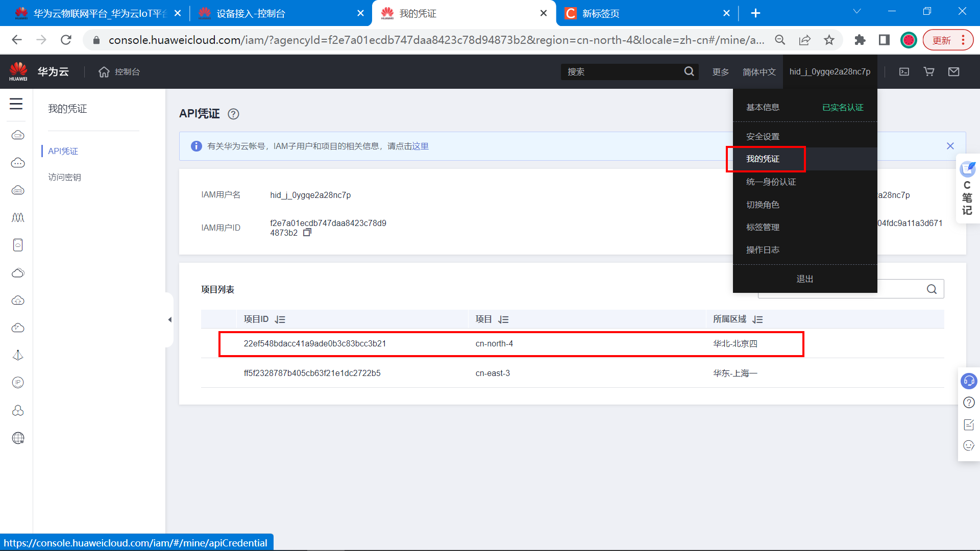
Task: Click project list search magnifier icon
Action: coord(932,289)
